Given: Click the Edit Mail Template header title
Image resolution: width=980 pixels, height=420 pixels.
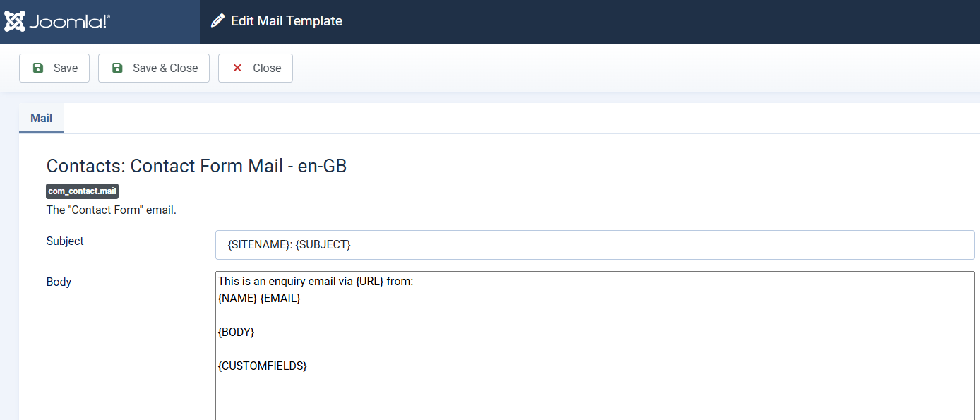Looking at the screenshot, I should (x=286, y=20).
